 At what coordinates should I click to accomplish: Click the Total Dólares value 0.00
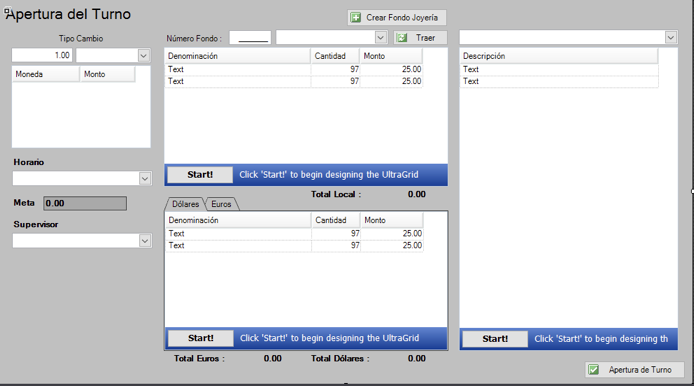click(416, 359)
